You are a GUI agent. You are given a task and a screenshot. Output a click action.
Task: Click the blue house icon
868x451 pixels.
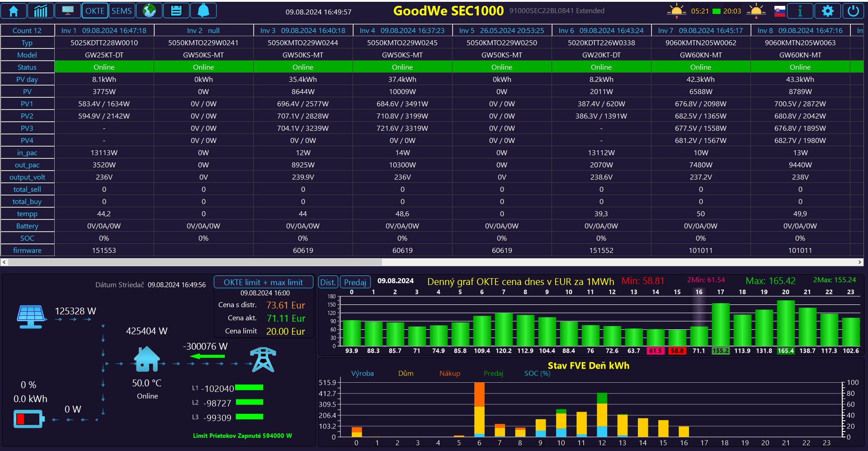pos(147,359)
